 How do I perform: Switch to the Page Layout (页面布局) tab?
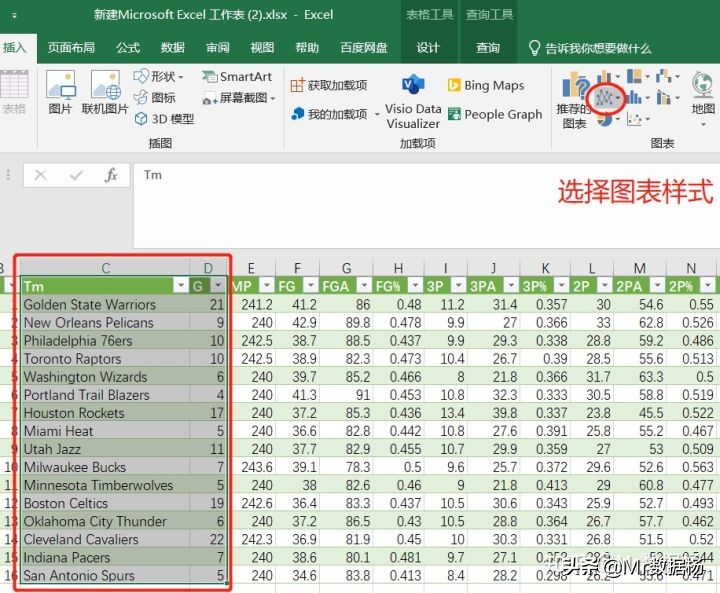(x=71, y=48)
